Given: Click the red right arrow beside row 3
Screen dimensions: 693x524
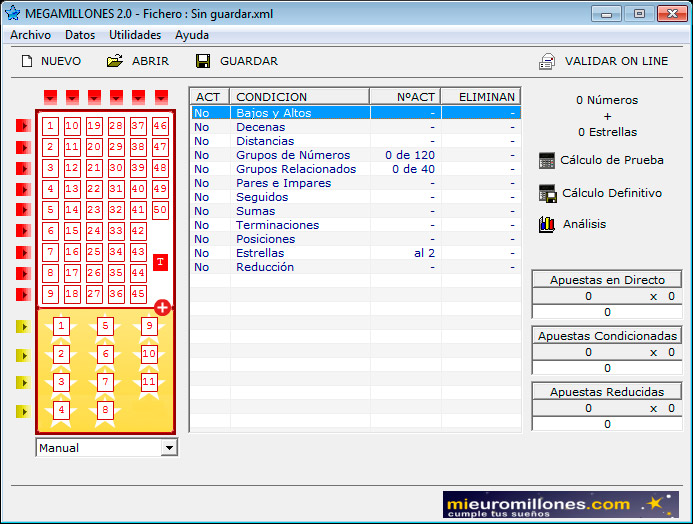Looking at the screenshot, I should click(x=23, y=168).
